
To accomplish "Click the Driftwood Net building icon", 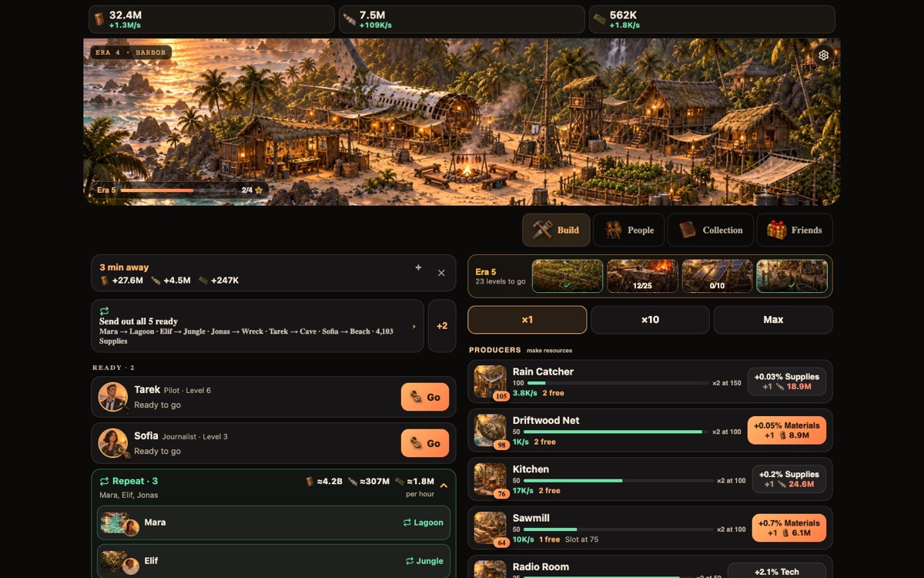I will pos(490,430).
